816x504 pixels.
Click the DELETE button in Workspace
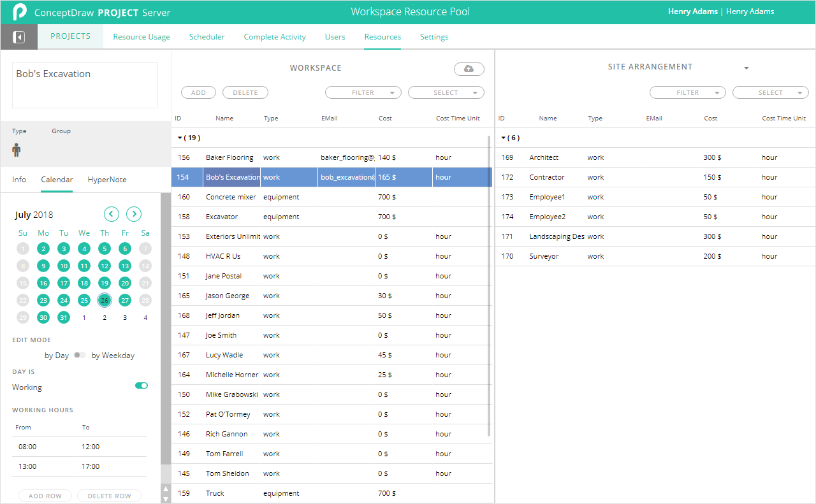245,93
